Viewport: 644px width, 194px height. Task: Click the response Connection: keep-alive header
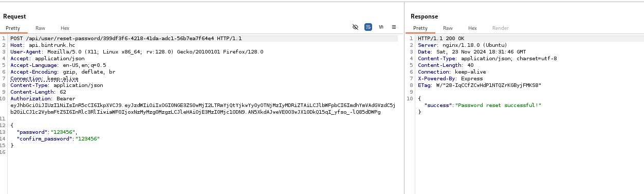pyautogui.click(x=452, y=72)
